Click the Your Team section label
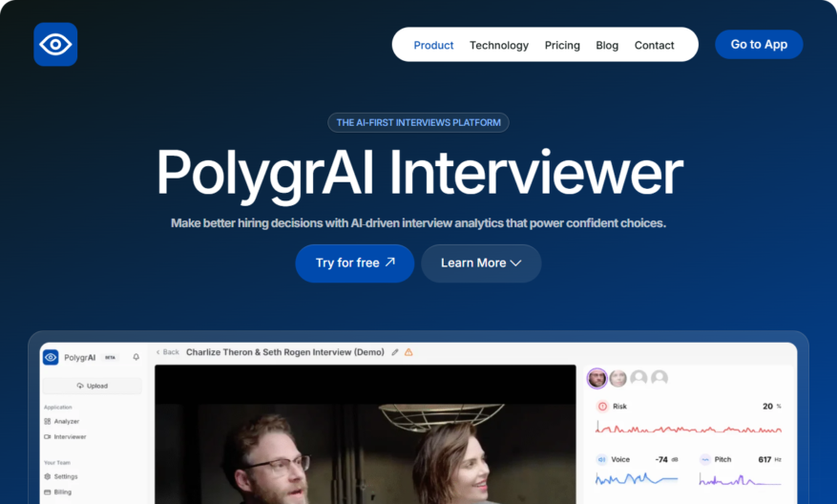This screenshot has width=837, height=504. (57, 462)
